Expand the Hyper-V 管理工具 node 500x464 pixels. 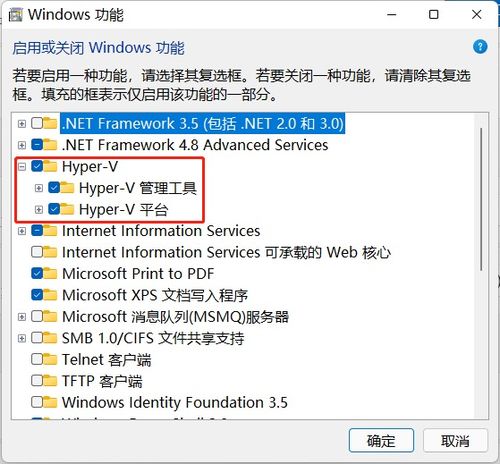point(39,188)
